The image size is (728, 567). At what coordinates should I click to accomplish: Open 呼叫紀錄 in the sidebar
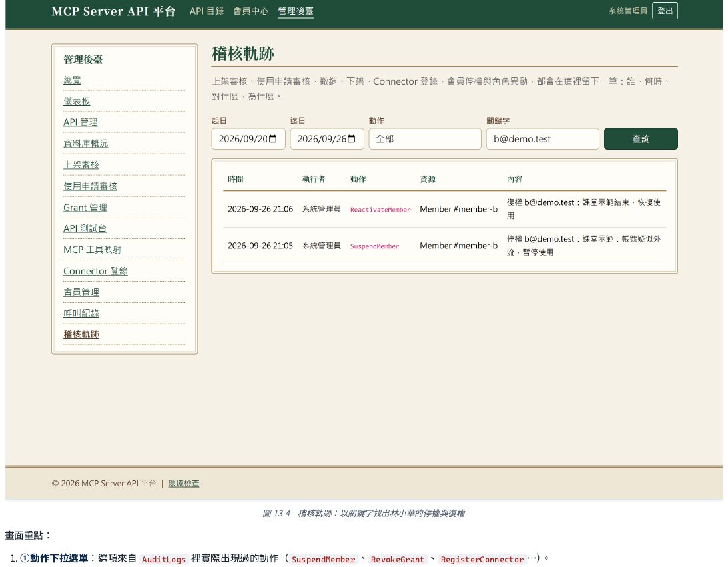click(81, 313)
